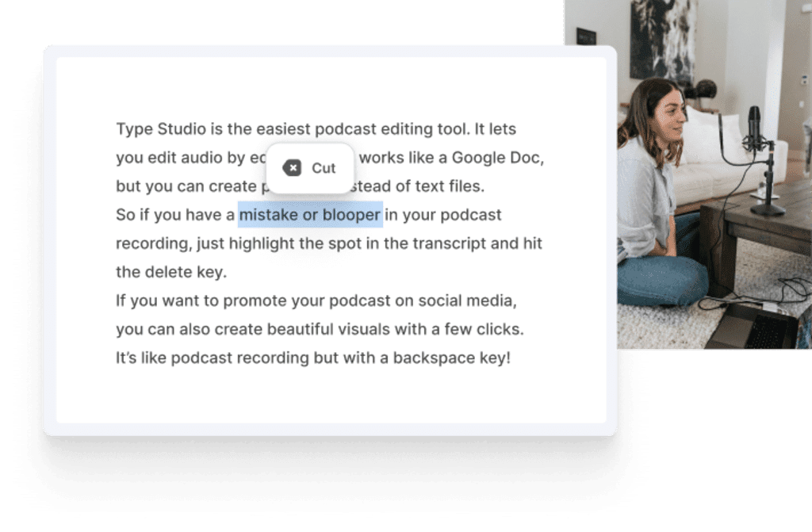Click the highlighted "mistake or blooper" selection
Screen dimensions: 812x532
tap(310, 215)
